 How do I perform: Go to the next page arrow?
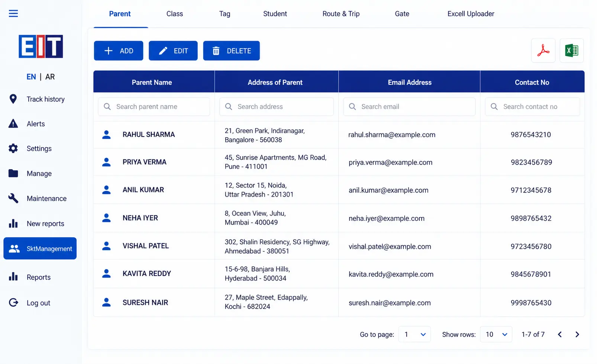[x=577, y=334]
